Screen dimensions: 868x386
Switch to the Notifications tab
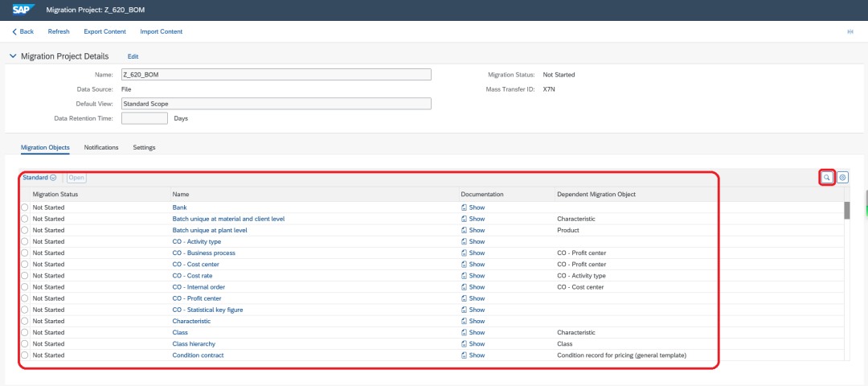pos(101,147)
